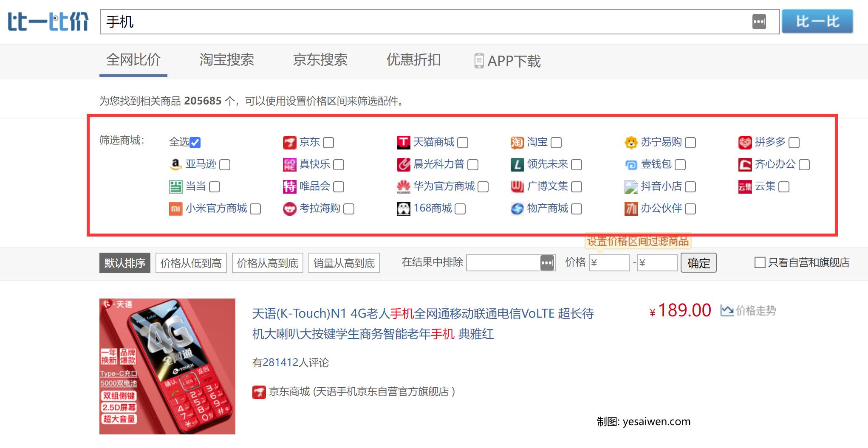Screen dimensions: 868x448
Task: Click the 京东 (JD.com) store icon
Action: point(289,143)
